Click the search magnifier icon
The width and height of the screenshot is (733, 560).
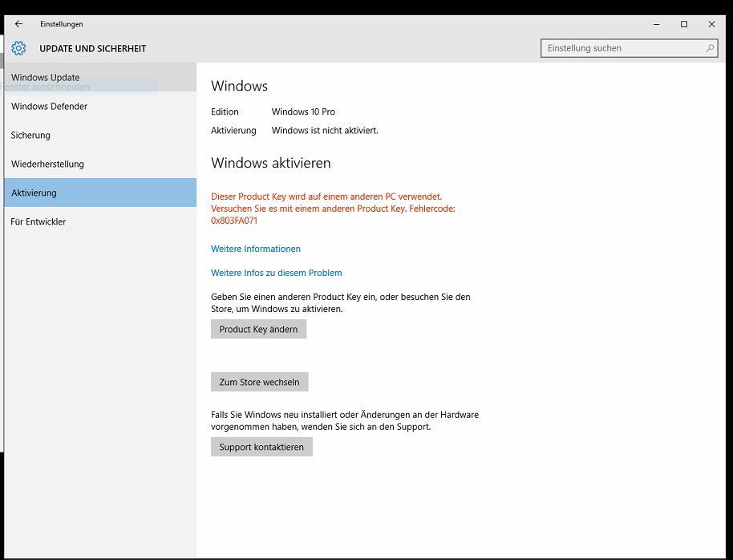click(x=710, y=48)
